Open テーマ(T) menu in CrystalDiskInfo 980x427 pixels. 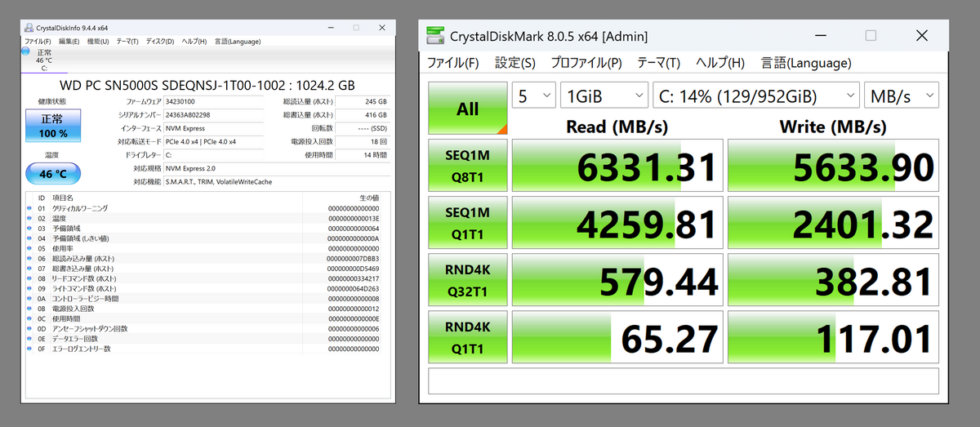[x=127, y=42]
